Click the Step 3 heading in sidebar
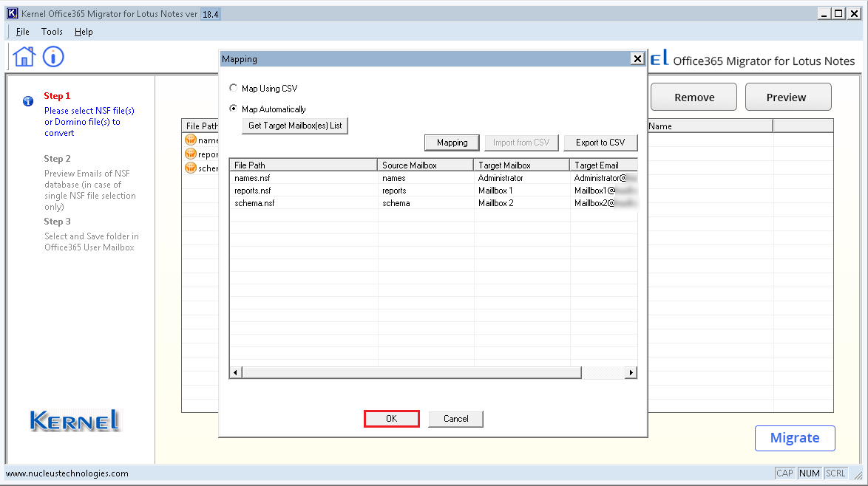 (57, 222)
